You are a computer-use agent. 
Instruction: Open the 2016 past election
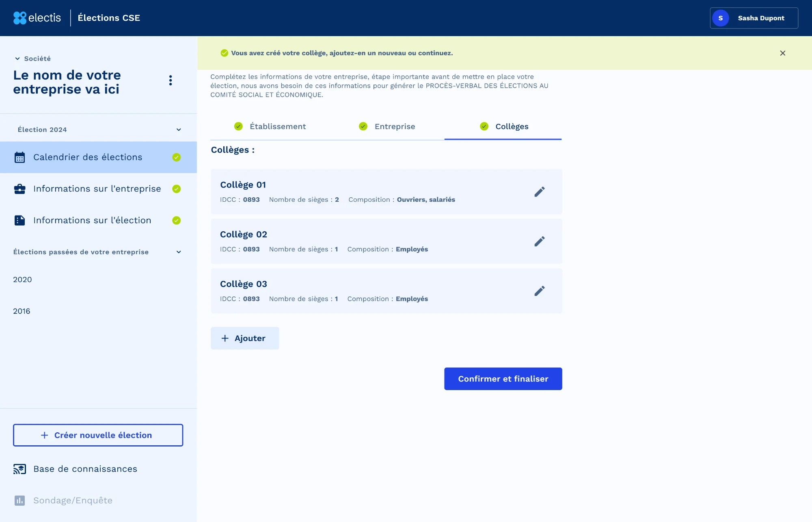click(x=22, y=311)
